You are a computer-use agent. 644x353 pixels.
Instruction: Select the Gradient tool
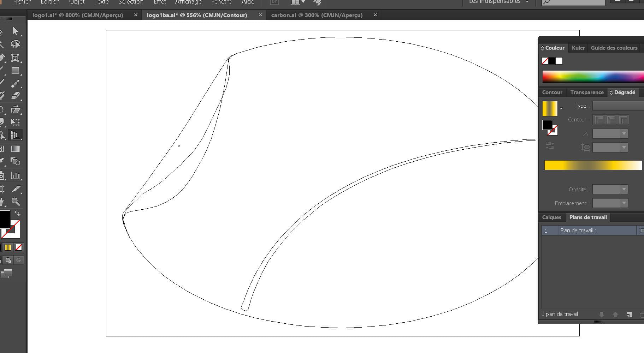(15, 149)
